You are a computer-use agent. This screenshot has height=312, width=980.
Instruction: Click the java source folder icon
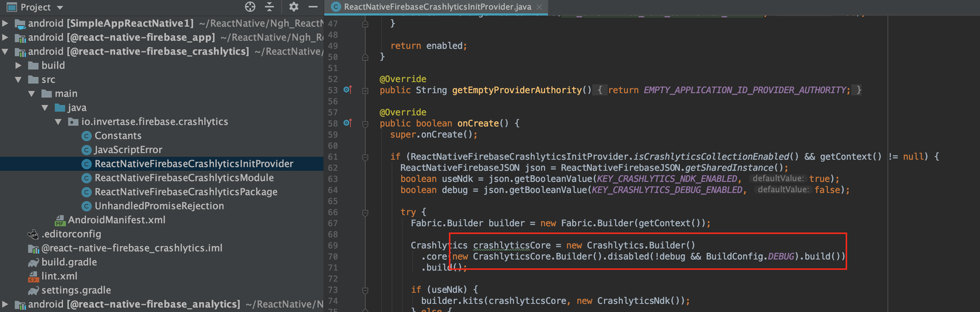[60, 108]
